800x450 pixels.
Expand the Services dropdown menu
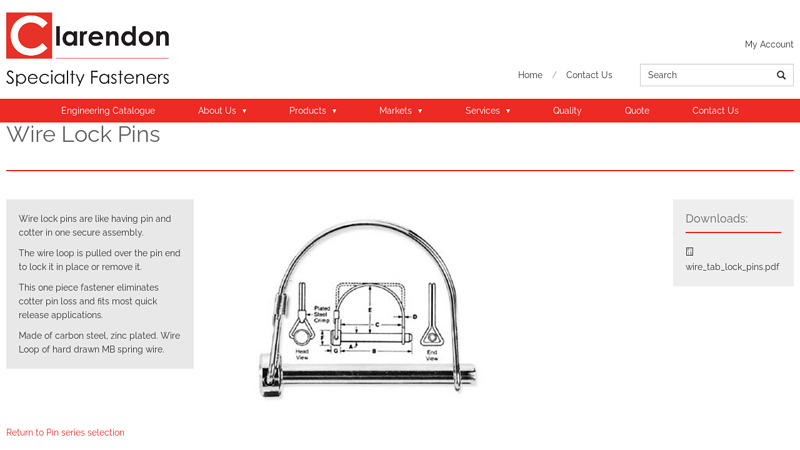click(488, 111)
